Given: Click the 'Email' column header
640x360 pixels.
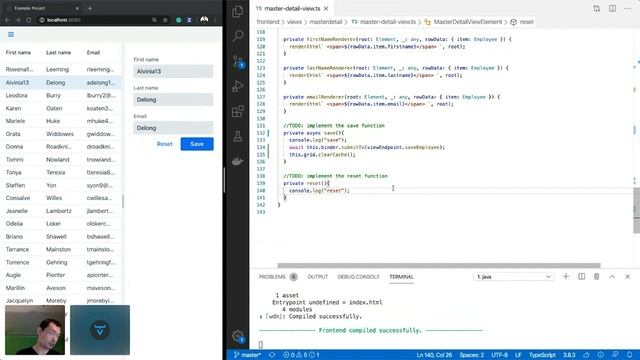Looking at the screenshot, I should [x=93, y=53].
